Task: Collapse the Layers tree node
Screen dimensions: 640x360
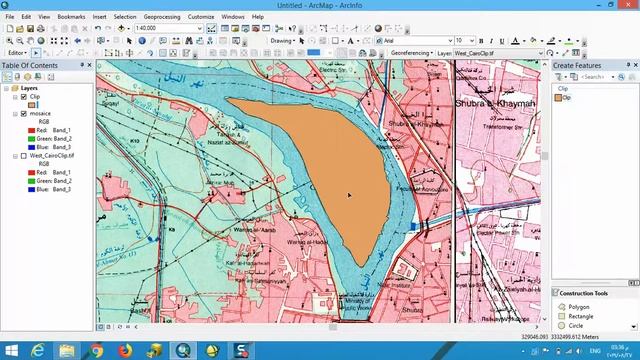Action: pos(7,88)
